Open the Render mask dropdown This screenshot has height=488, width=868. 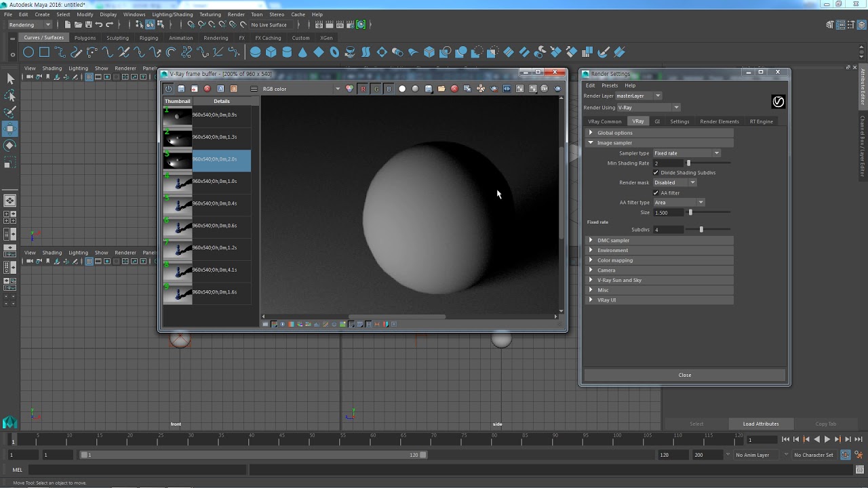click(675, 182)
